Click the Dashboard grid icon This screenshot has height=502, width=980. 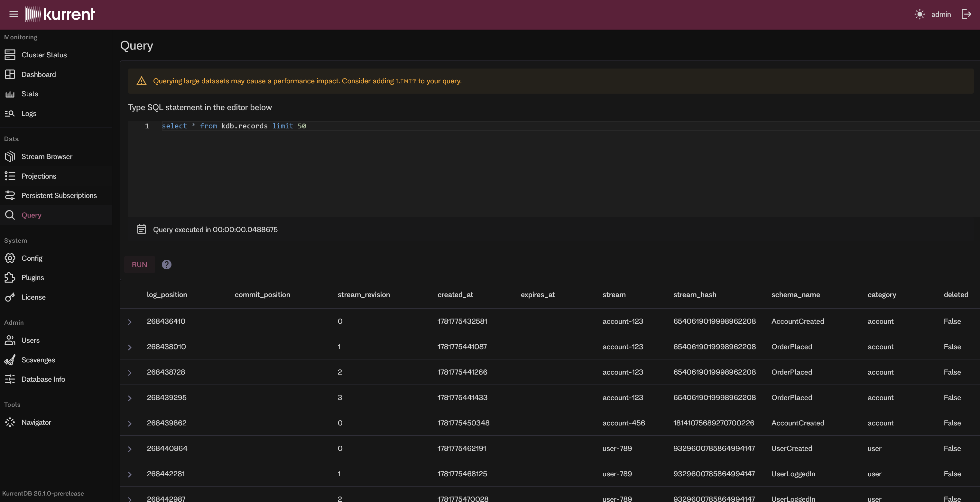[10, 74]
